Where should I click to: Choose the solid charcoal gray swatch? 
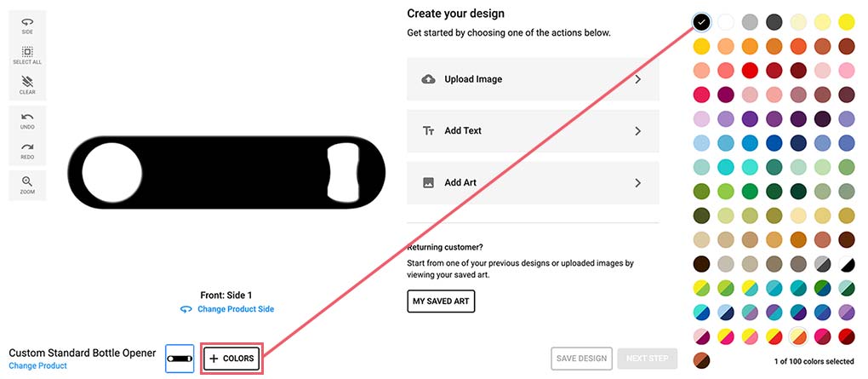(x=774, y=22)
